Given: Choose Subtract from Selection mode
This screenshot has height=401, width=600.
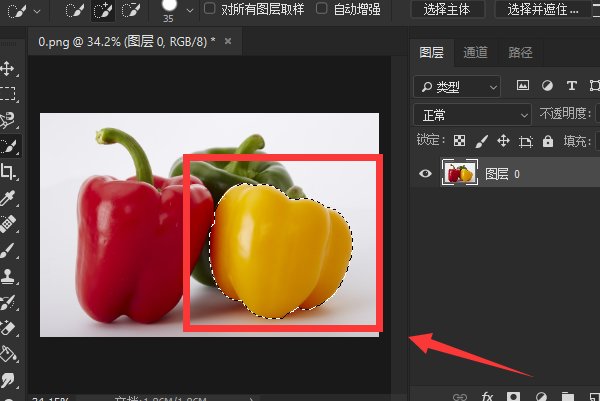Looking at the screenshot, I should coord(131,11).
